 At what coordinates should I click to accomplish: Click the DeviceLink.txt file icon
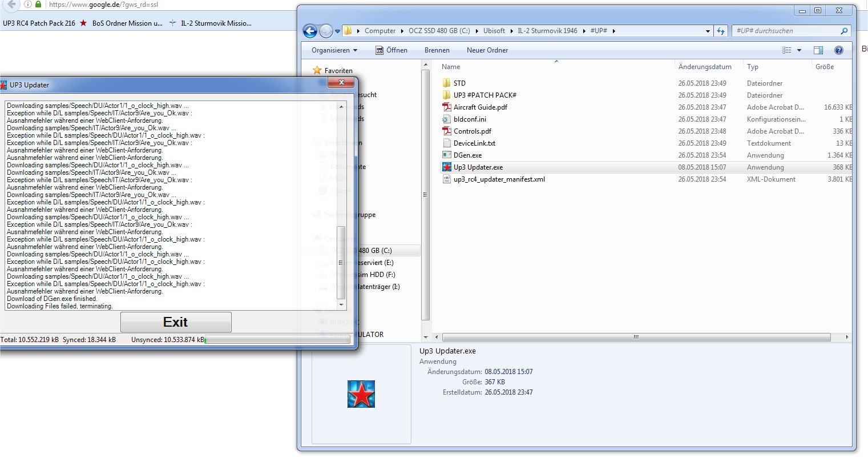[447, 143]
